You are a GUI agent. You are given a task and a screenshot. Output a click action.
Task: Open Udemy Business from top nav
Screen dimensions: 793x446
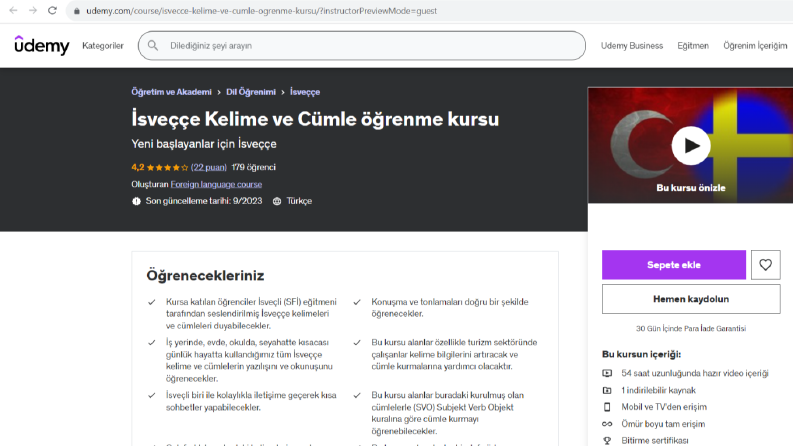point(632,46)
